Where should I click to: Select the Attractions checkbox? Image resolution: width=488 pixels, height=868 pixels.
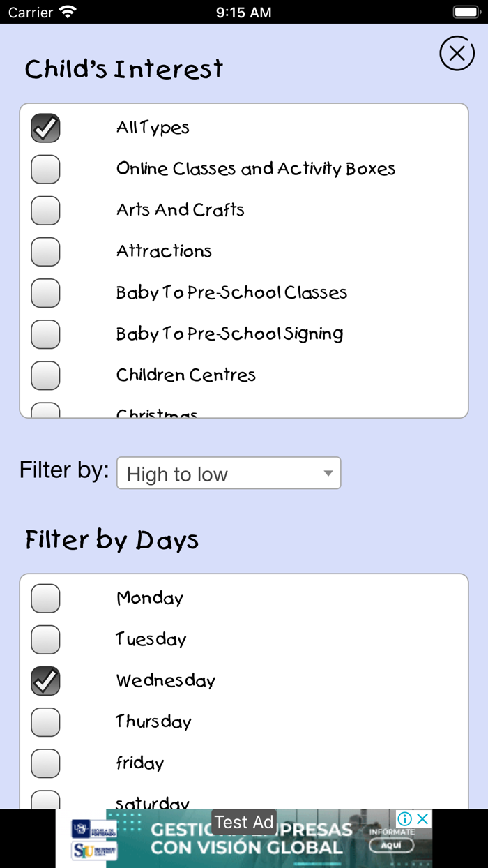point(45,251)
